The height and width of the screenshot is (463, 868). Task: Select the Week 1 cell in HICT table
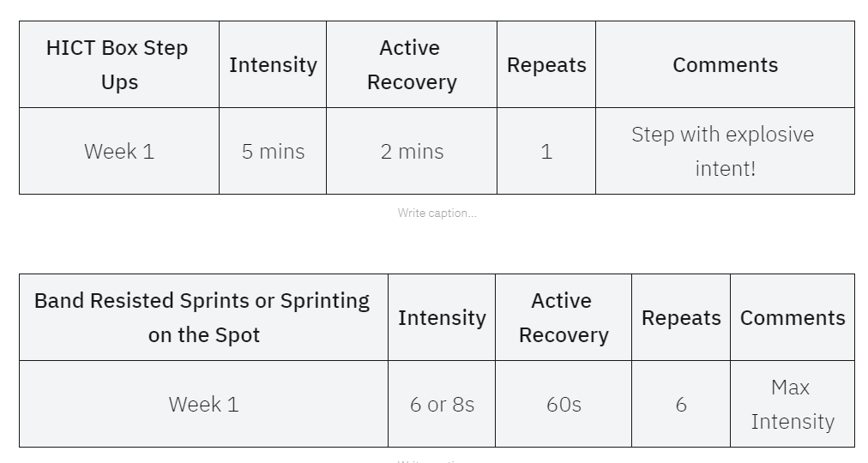(118, 152)
